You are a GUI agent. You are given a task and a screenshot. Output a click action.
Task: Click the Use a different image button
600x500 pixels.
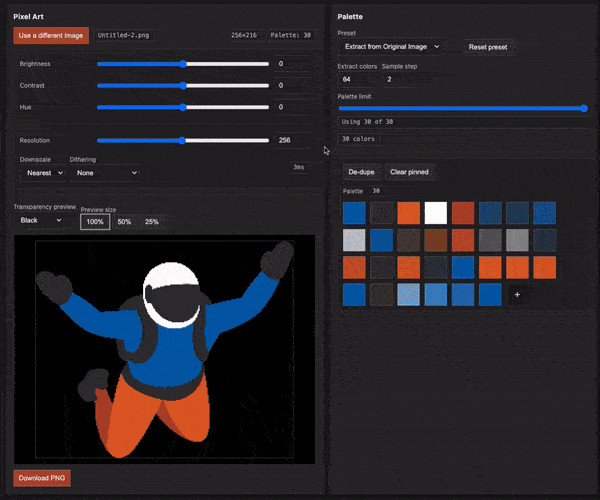[51, 35]
